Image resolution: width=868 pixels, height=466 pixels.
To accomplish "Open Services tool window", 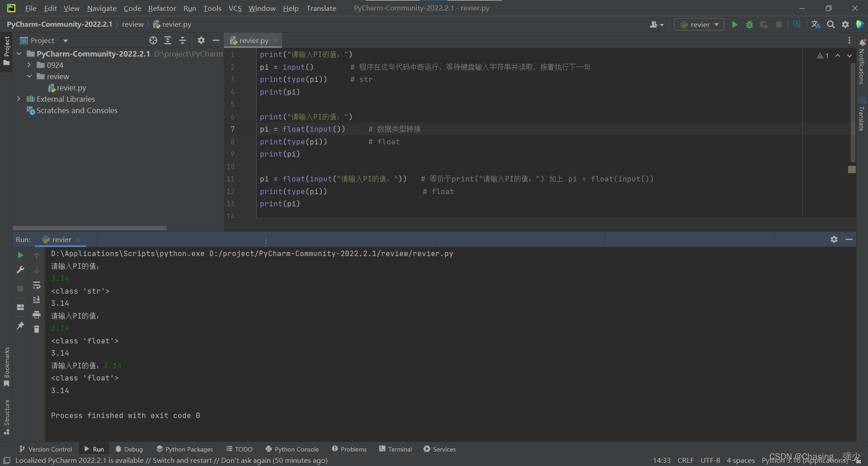I will click(x=439, y=449).
